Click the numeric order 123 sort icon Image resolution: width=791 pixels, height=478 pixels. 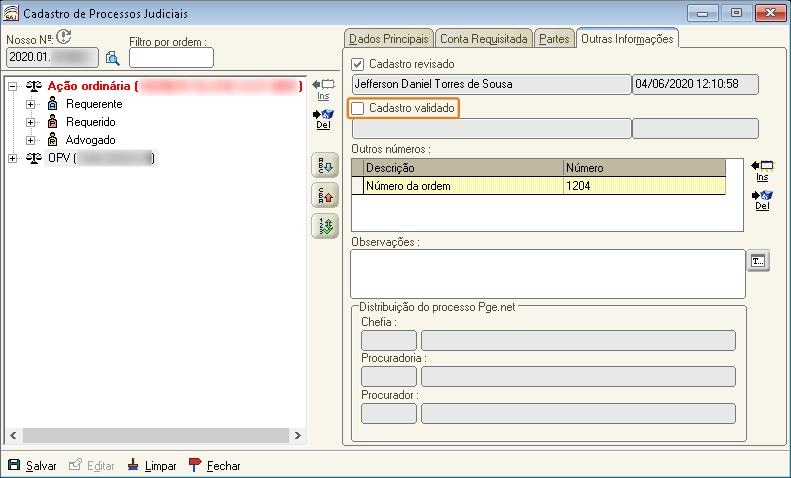[325, 226]
